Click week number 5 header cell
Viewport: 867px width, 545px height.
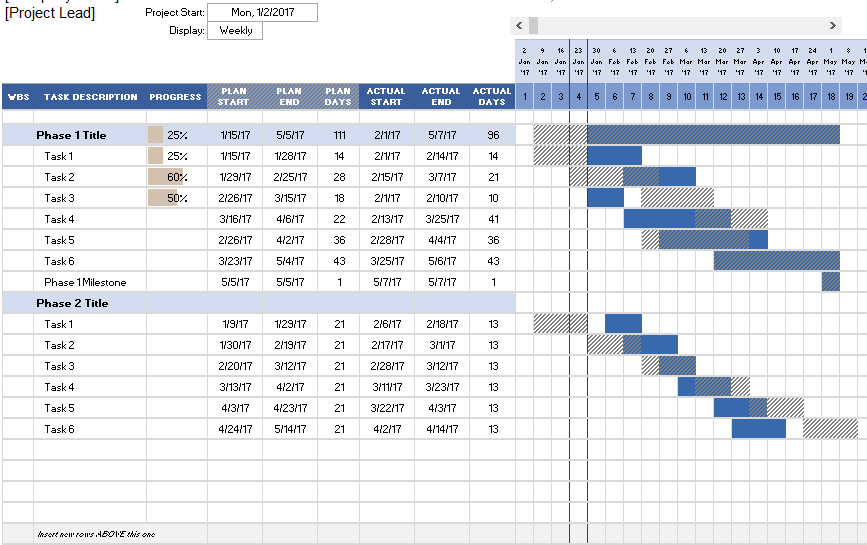(x=597, y=97)
